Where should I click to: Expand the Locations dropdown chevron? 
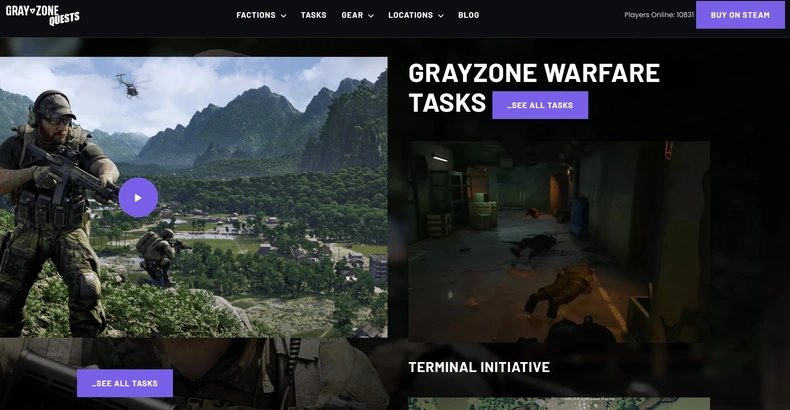[441, 16]
